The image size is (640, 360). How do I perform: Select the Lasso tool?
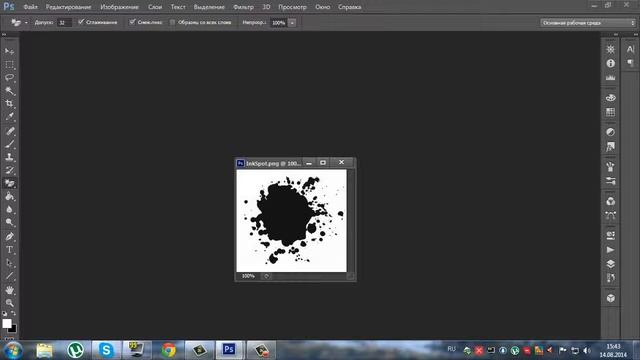point(9,78)
